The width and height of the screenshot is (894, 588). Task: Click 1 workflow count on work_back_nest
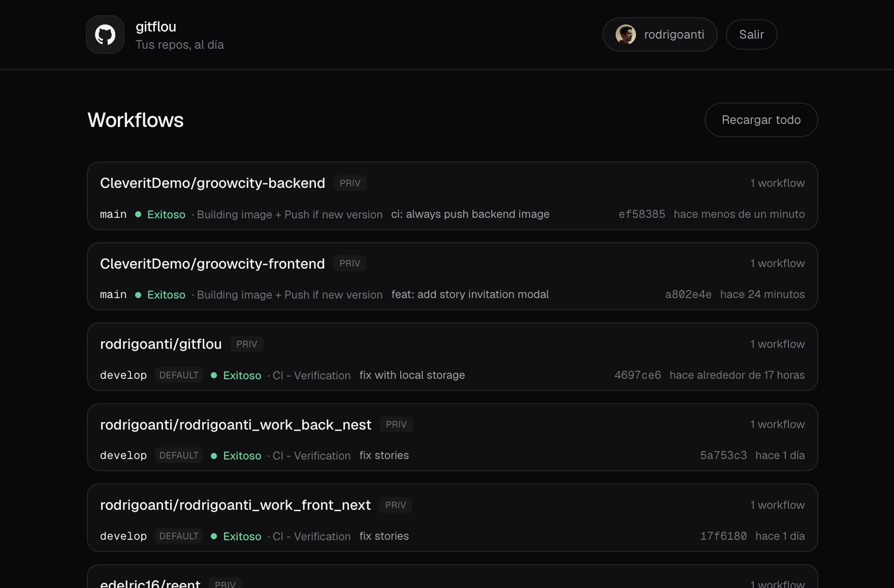point(778,424)
